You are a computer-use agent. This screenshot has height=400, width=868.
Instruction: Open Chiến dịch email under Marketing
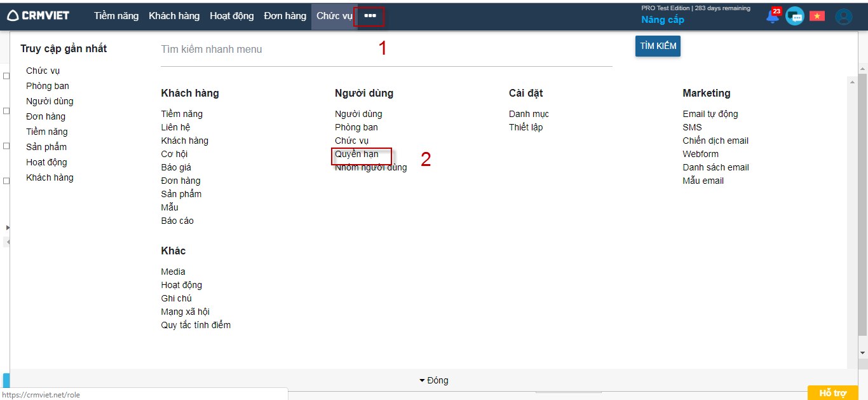coord(715,141)
